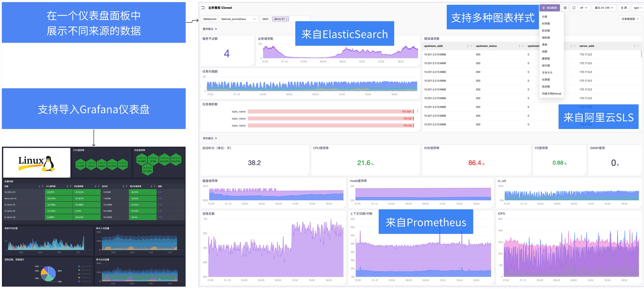644x289 pixels.
Task: Open the auto-refresh off dropdown
Action: pyautogui.click(x=584, y=8)
